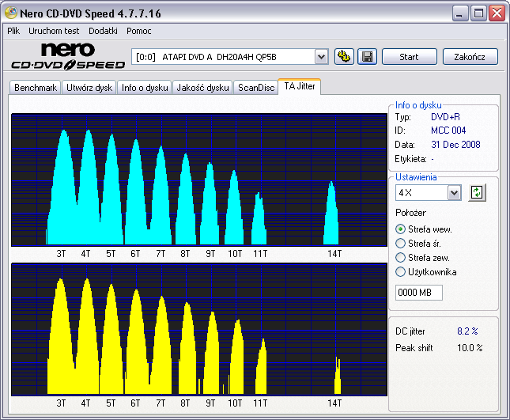Close the Nero CD-DVD Speed window
This screenshot has height=420, width=510.
(x=497, y=13)
